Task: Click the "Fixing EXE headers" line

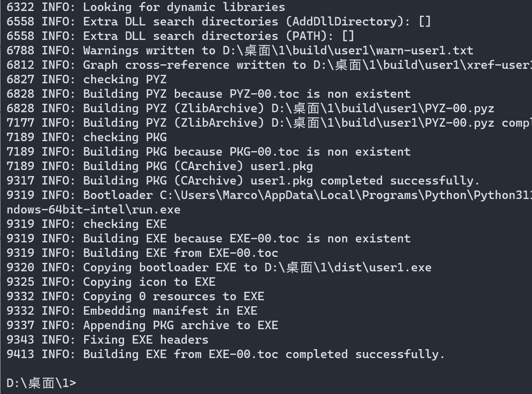Action: coord(145,340)
